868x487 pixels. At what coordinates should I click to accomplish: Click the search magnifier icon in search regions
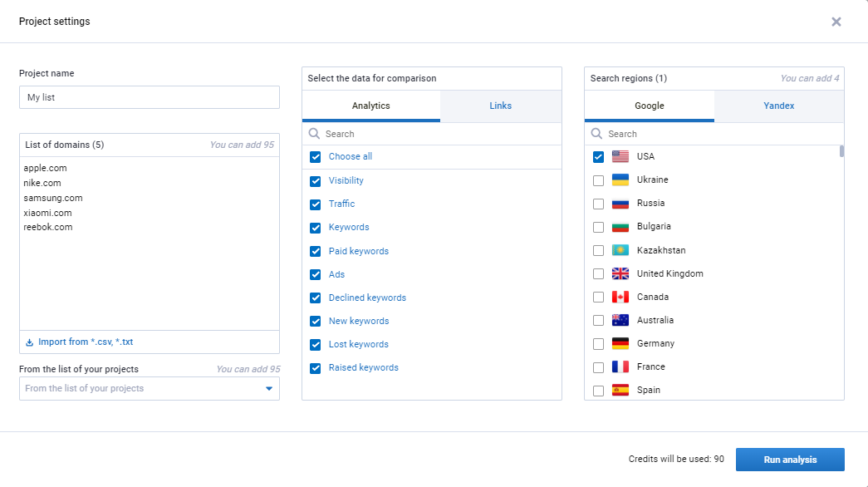597,134
